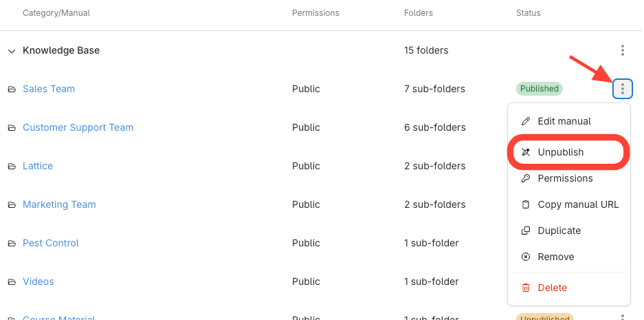
Task: Open the Knowledge Base three-dot menu
Action: coord(622,50)
